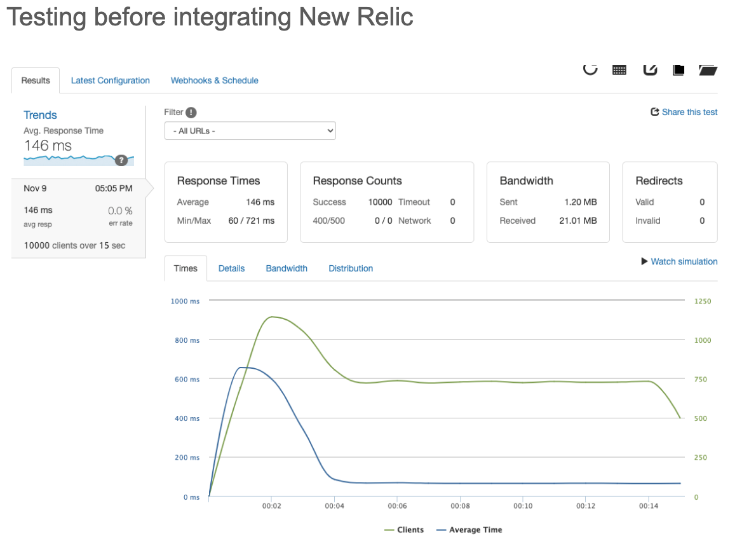Click the Filter info exclamation icon

191,113
